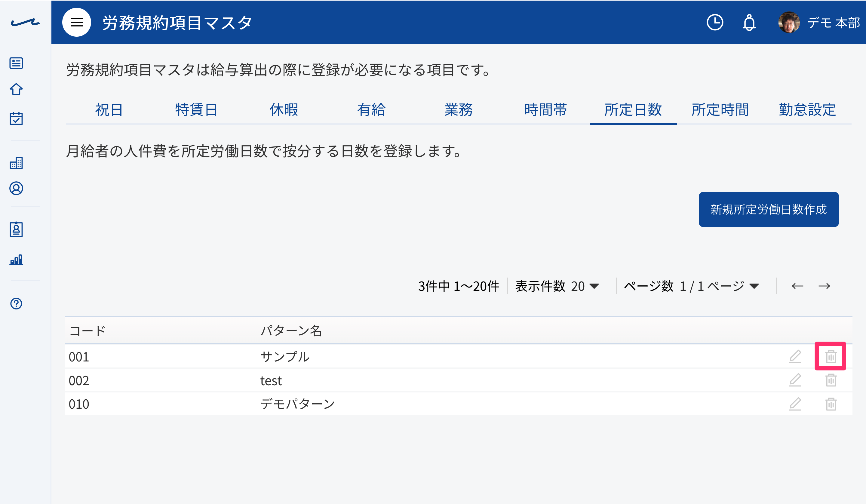Delete the 001 サンプル row
This screenshot has height=504, width=866.
[x=831, y=357]
